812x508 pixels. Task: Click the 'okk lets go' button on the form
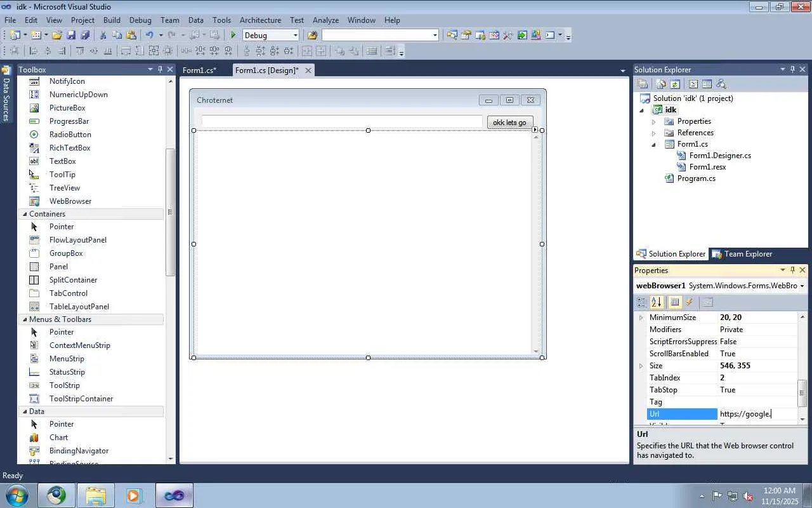click(509, 123)
